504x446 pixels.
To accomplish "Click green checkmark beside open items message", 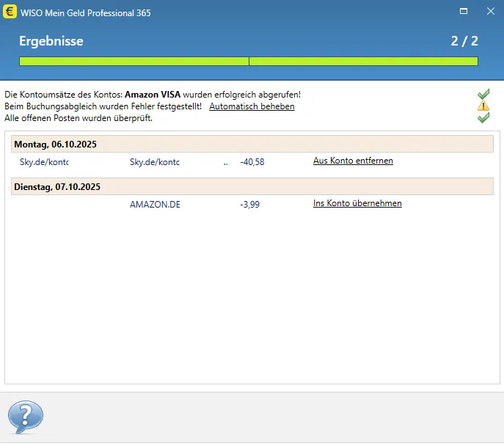I will pos(483,118).
